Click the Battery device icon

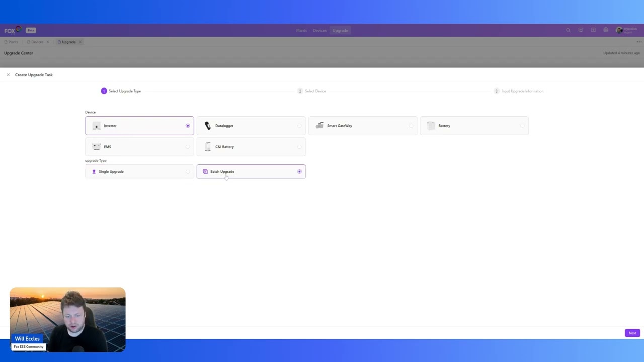coord(431,126)
